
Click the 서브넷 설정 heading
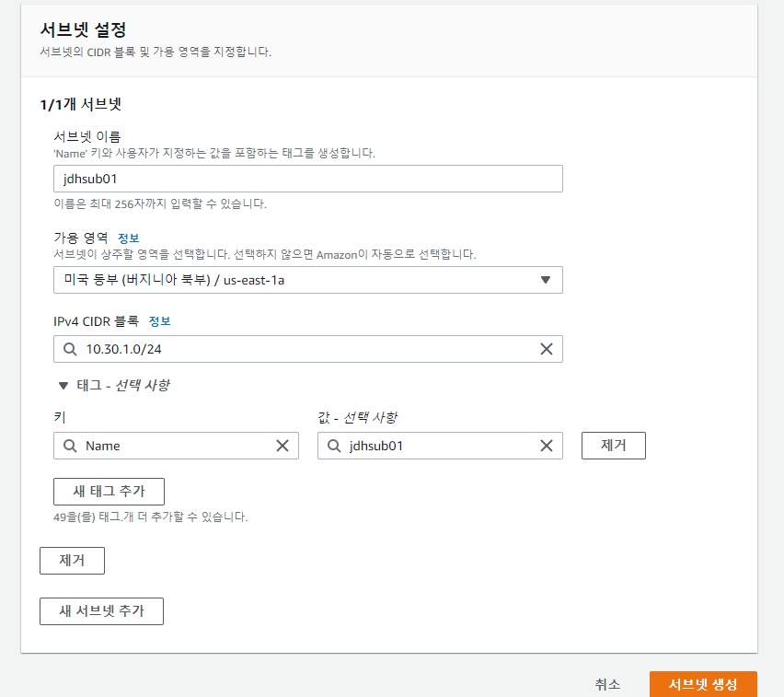point(83,29)
